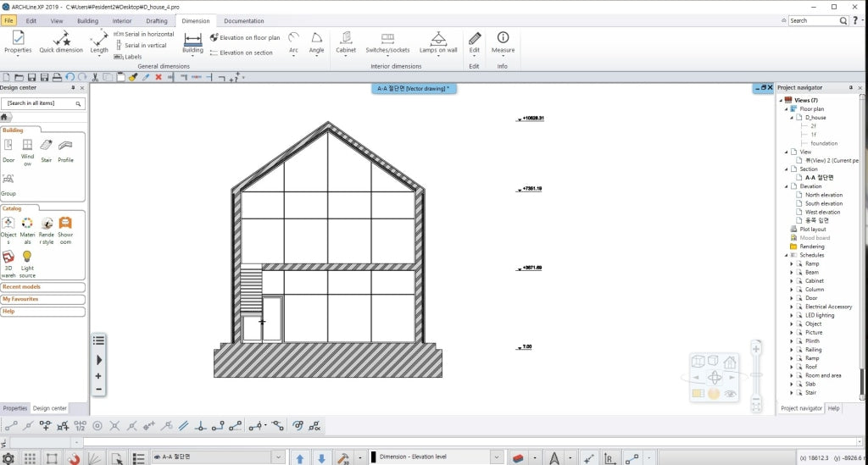Viewport: 868px width, 465px height.
Task: Collapse the Elevation tree node
Action: (x=786, y=186)
